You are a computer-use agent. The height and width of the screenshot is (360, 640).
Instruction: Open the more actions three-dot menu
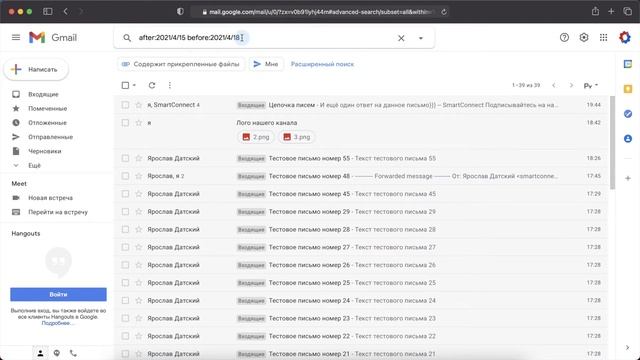pos(170,85)
